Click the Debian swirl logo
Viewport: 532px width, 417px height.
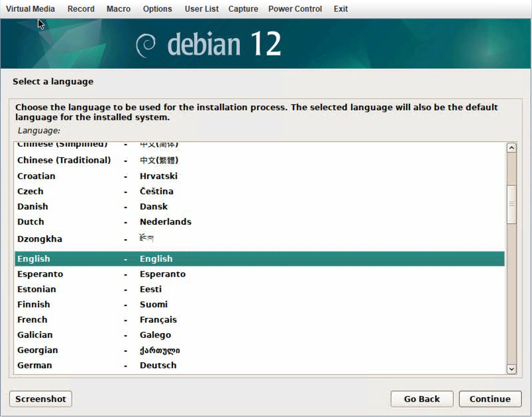click(145, 45)
